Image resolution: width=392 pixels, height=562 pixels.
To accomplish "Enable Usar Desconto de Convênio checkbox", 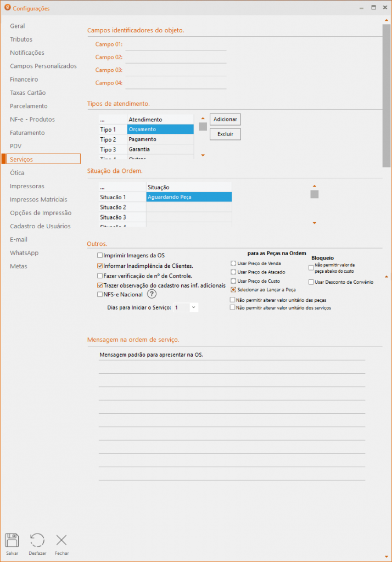I will (x=311, y=282).
